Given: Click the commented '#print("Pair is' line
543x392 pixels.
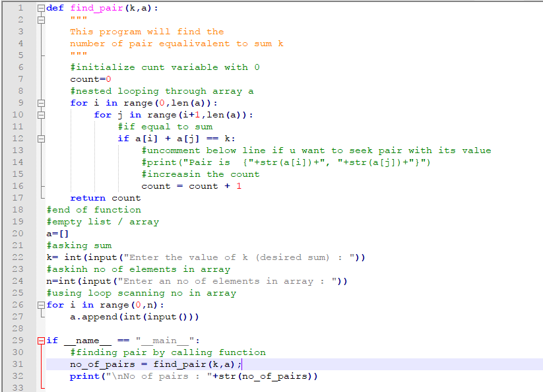Looking at the screenshot, I should (286, 162).
